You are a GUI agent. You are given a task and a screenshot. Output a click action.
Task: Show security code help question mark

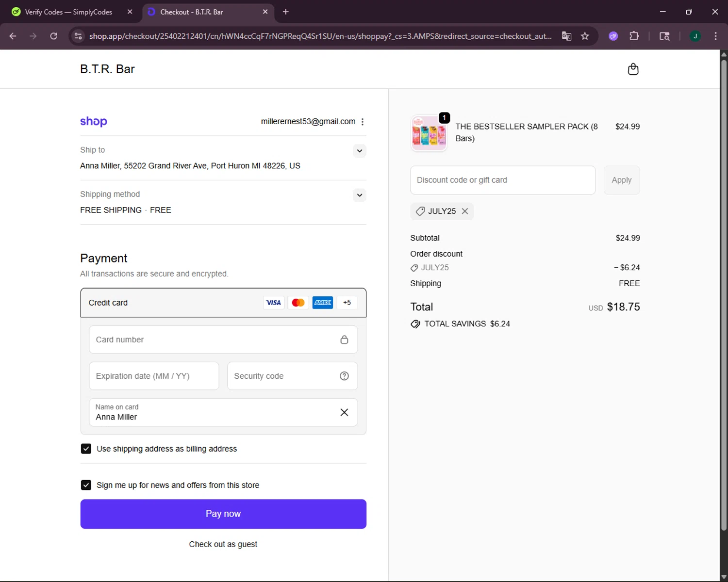point(344,376)
